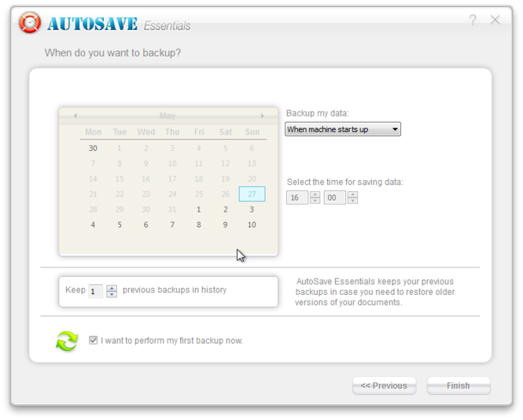Select date 20 in the calendar
This screenshot has height=420, width=523.
tap(252, 179)
